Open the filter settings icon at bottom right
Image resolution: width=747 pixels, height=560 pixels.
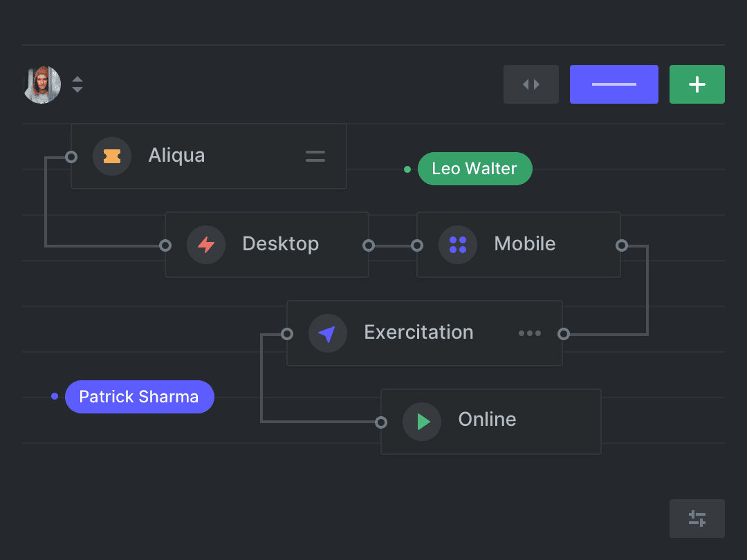tap(697, 518)
